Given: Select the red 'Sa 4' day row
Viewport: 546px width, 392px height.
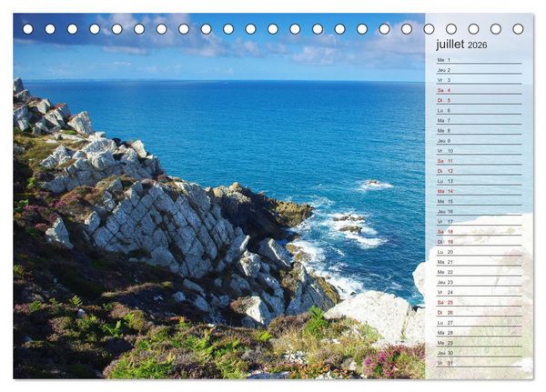Looking at the screenshot, I should tap(480, 90).
